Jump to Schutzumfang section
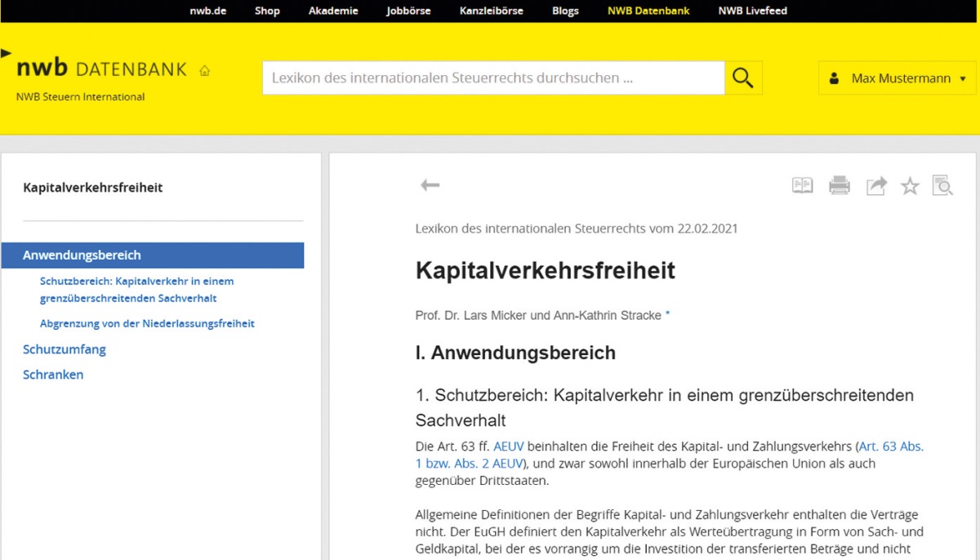980x560 pixels. (65, 349)
